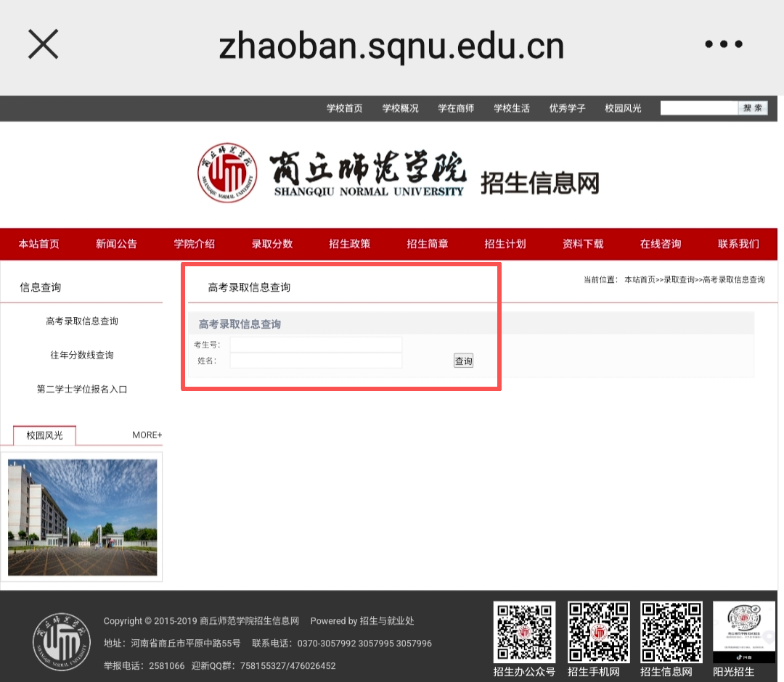Click the 信息查询 sidebar heading
Viewport: 784px width, 682px height.
(41, 287)
